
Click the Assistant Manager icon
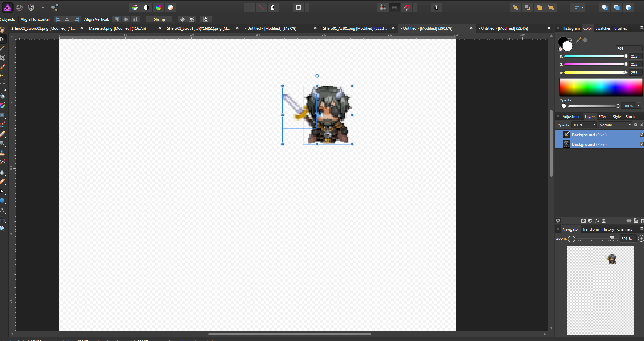[x=436, y=7]
